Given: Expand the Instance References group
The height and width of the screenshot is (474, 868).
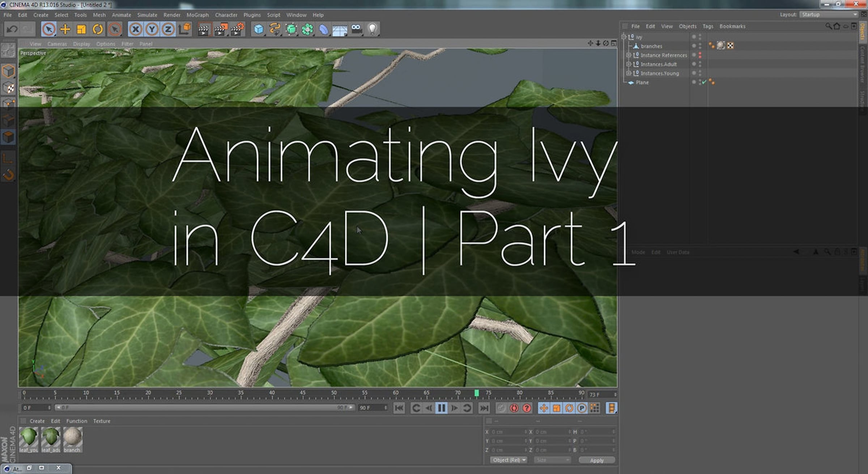Looking at the screenshot, I should (x=629, y=55).
